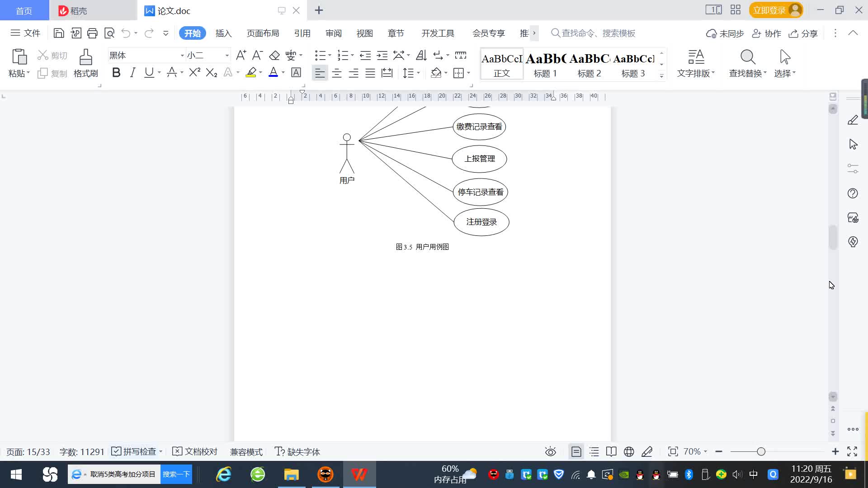Switch to Outline view icon
868x488 pixels.
pyautogui.click(x=594, y=451)
